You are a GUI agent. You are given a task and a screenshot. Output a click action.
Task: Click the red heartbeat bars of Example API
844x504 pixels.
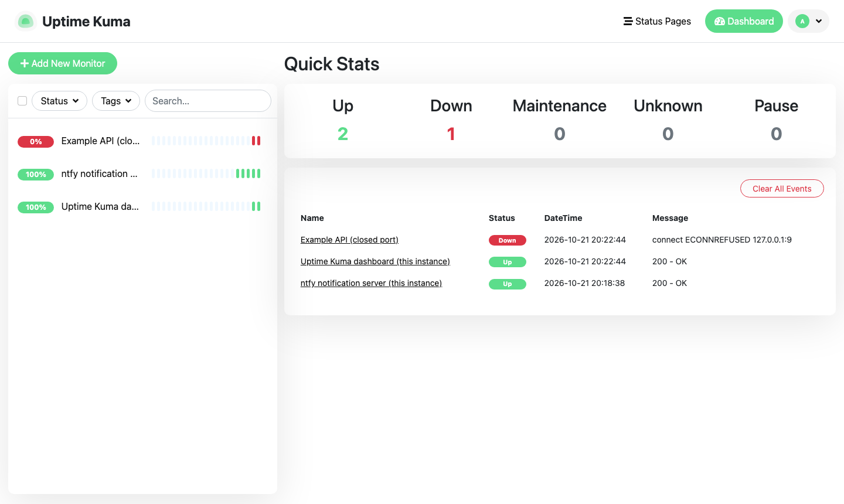(x=256, y=141)
